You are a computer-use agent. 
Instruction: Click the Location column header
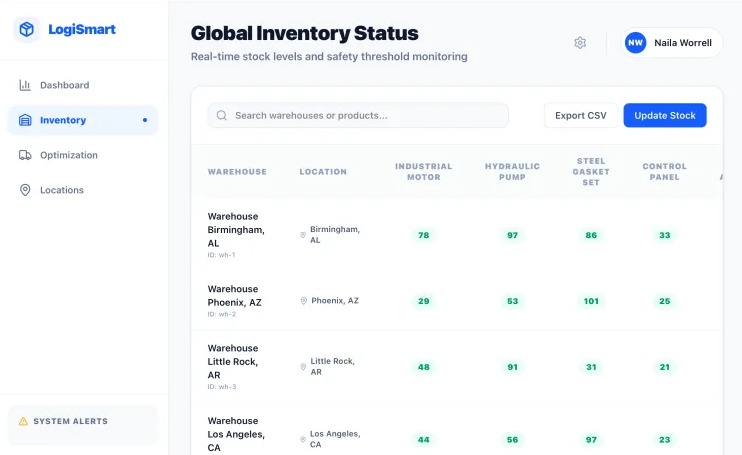pos(323,172)
